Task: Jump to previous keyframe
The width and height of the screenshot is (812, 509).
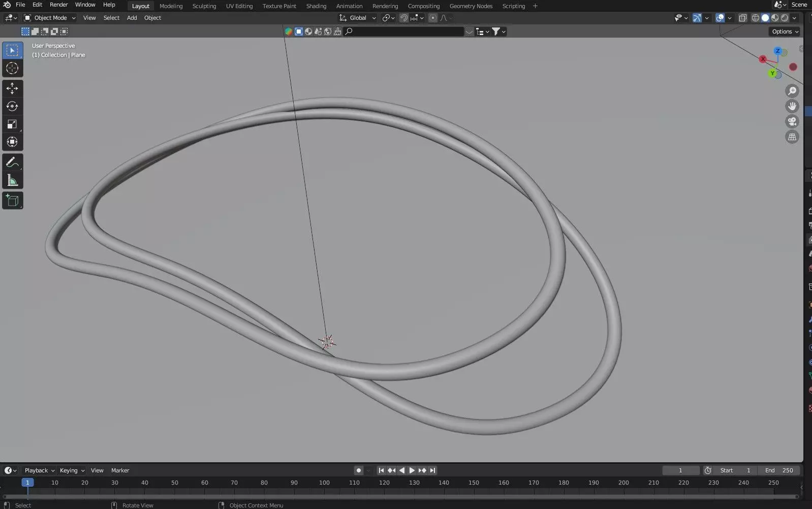Action: 391,470
